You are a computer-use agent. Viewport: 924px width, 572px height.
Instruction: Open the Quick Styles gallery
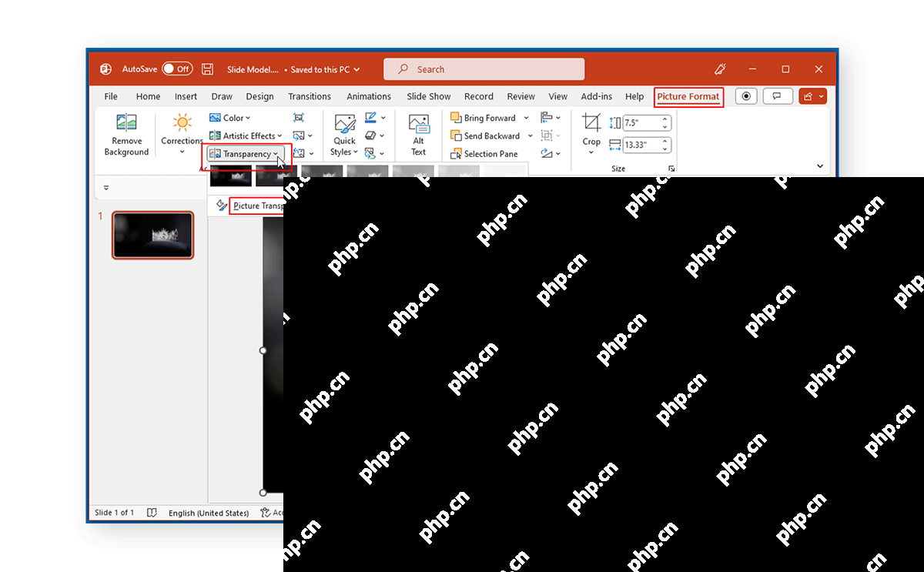[x=344, y=135]
